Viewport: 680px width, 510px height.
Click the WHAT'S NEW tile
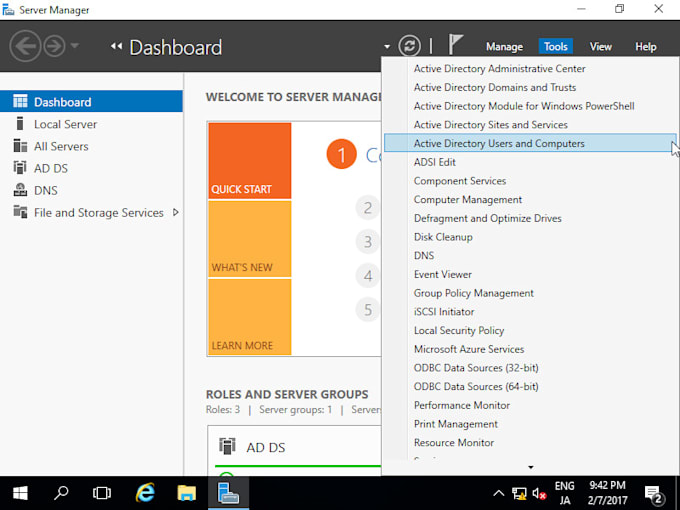(250, 239)
